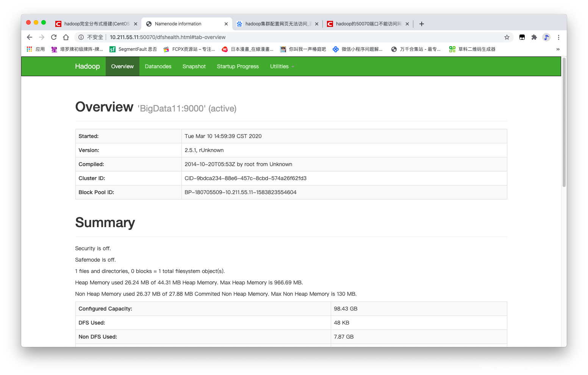Open Chrome's three-dot menu

pos(558,37)
